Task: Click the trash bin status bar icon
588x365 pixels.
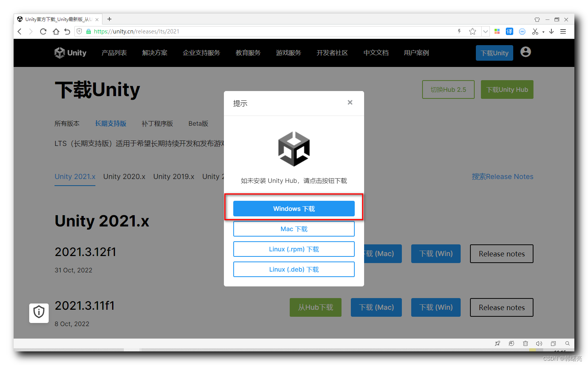Action: (x=525, y=344)
